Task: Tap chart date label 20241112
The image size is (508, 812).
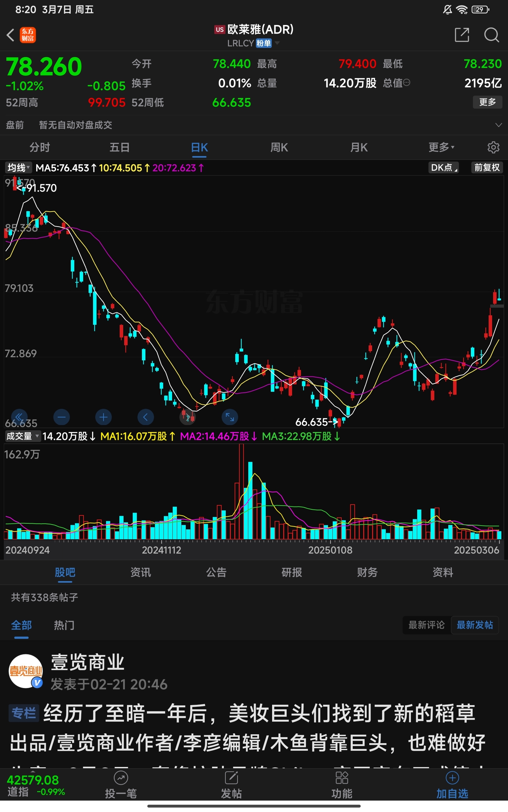Action: point(162,550)
